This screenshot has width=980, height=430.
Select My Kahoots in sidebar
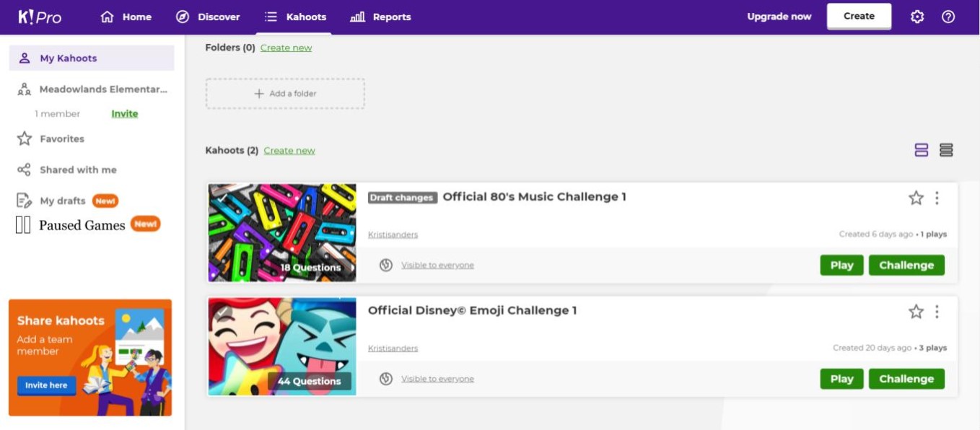pyautogui.click(x=92, y=58)
